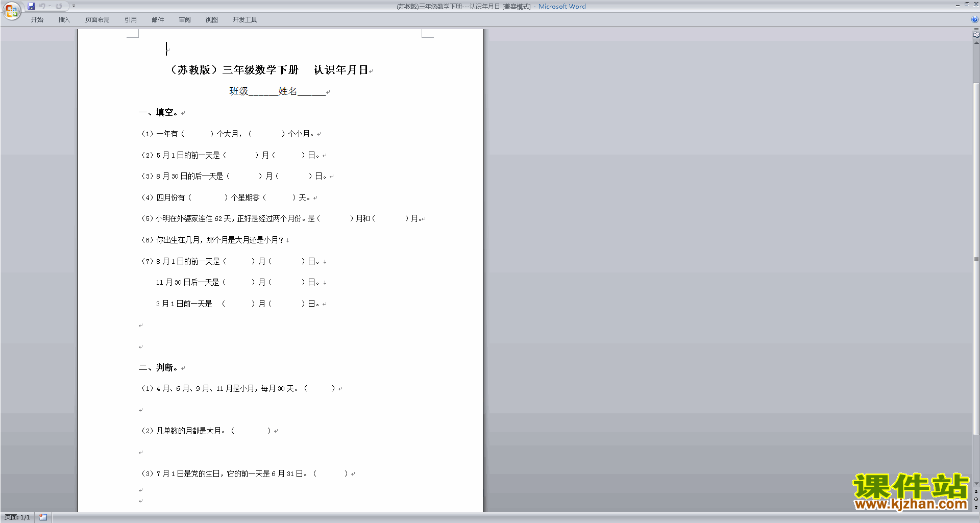The width and height of the screenshot is (980, 523).
Task: Open the undo history dropdown arrow
Action: pyautogui.click(x=50, y=6)
